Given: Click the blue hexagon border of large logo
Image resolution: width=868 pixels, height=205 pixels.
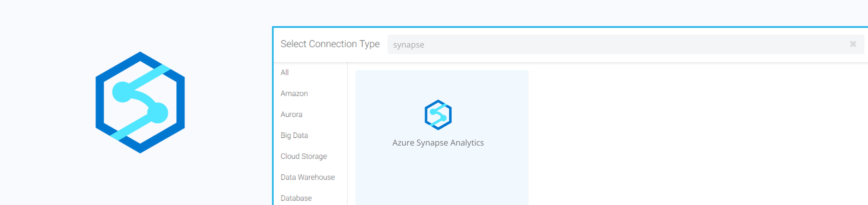Looking at the screenshot, I should point(99,102).
